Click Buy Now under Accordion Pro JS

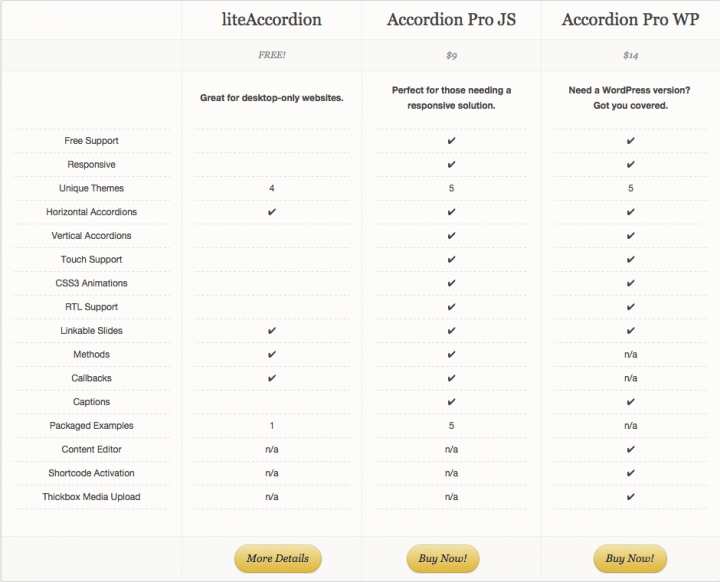443,558
